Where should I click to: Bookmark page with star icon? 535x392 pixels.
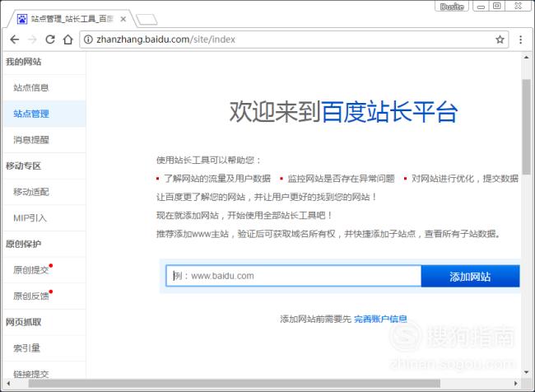[x=500, y=40]
